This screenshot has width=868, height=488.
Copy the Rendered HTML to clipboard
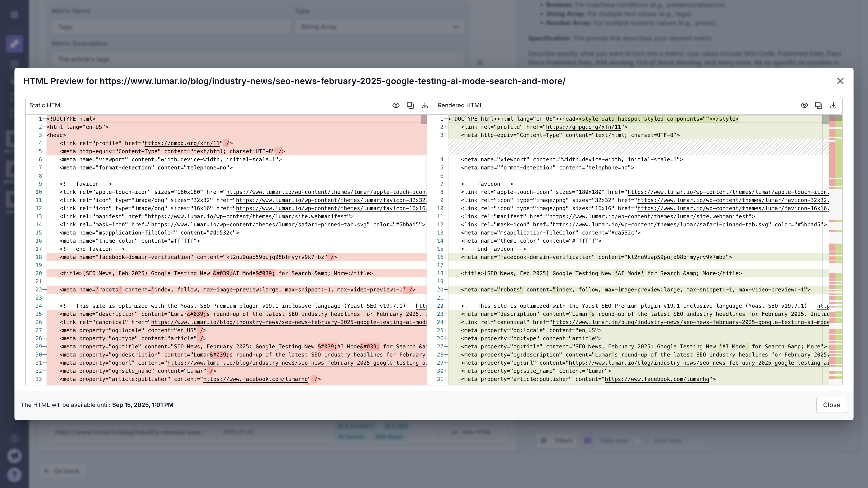819,106
